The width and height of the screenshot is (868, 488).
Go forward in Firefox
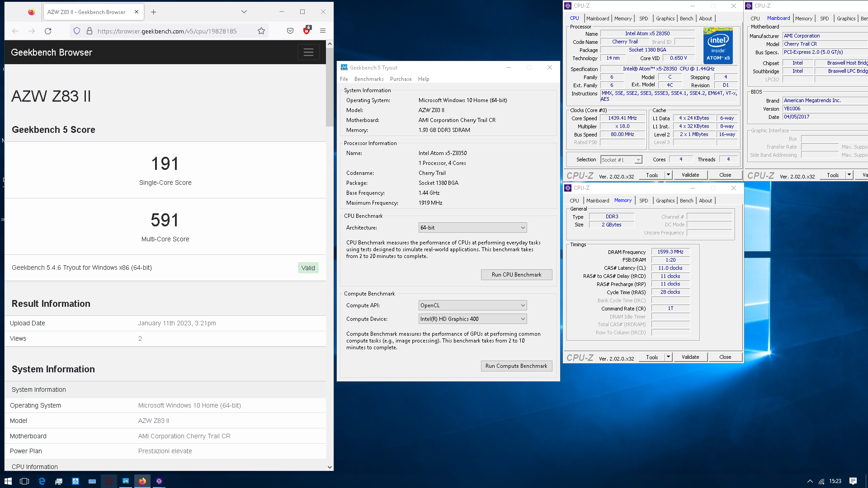click(x=32, y=31)
